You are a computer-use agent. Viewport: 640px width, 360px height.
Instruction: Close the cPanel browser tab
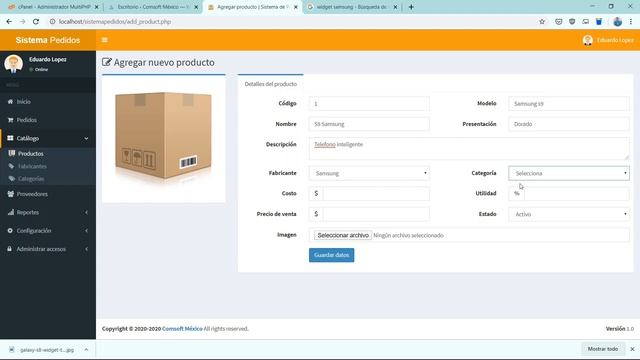click(x=97, y=7)
